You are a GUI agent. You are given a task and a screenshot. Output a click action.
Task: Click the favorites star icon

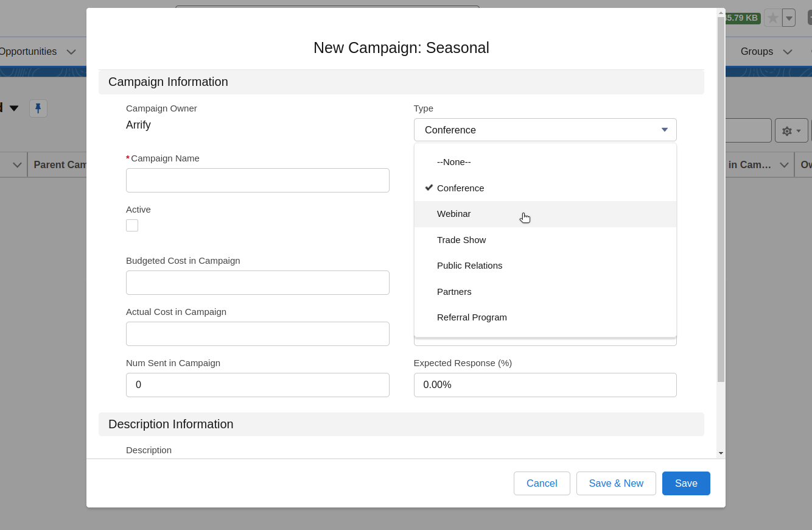pos(773,18)
